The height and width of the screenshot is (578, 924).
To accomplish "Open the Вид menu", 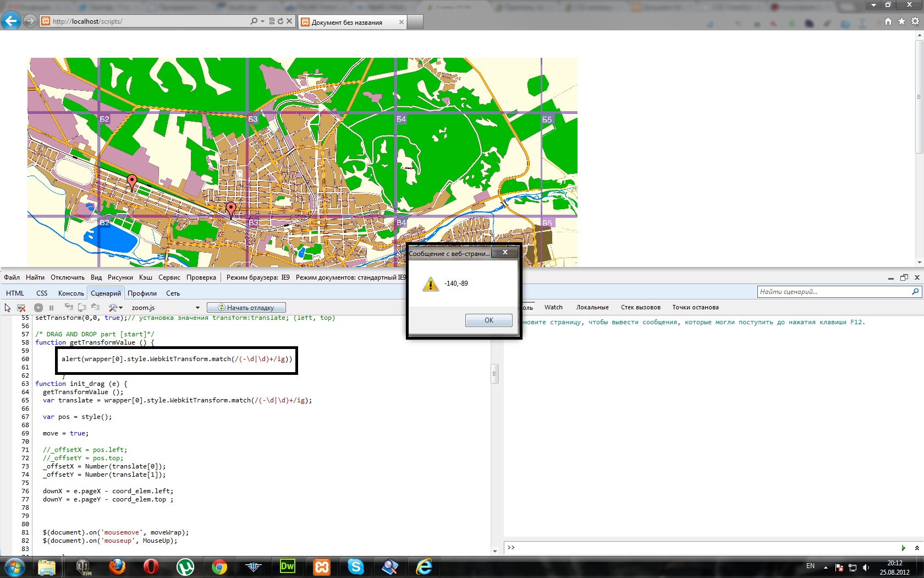I will [96, 277].
